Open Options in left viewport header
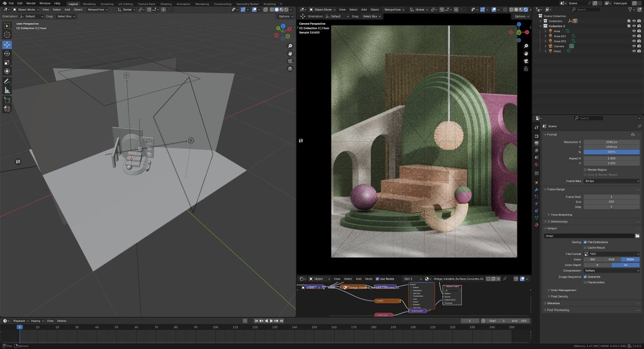Viewport: 644px width, 349px height. pyautogui.click(x=285, y=16)
